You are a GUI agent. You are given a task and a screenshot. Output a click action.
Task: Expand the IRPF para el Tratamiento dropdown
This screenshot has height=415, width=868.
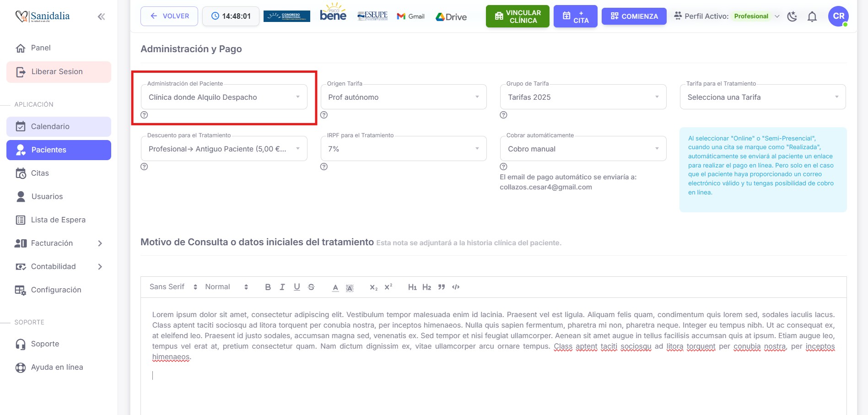point(403,149)
